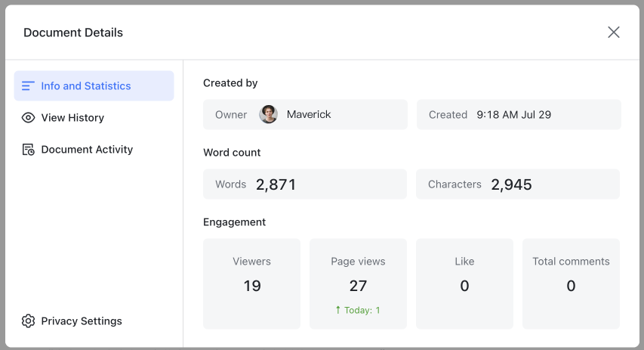This screenshot has width=644, height=350.
Task: Click Maverick's profile avatar
Action: coord(268,115)
